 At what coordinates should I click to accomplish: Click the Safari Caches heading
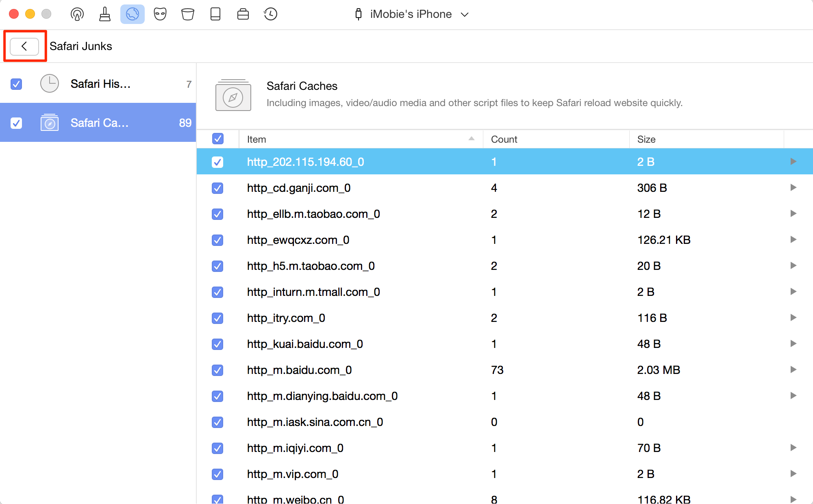pos(302,86)
